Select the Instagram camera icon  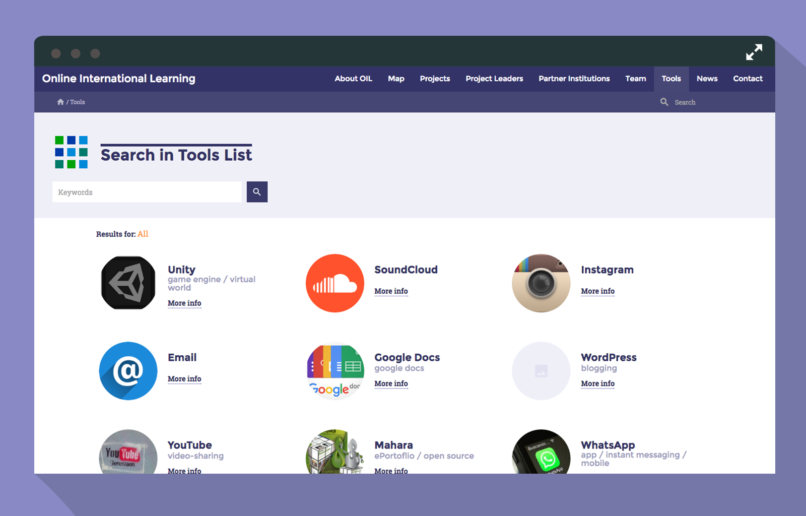[x=541, y=283]
